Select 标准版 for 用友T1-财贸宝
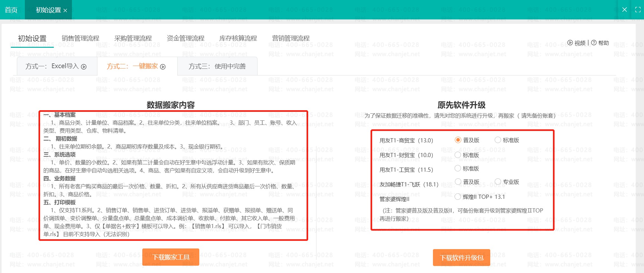Screen dimensions: 644x273 tap(458, 155)
